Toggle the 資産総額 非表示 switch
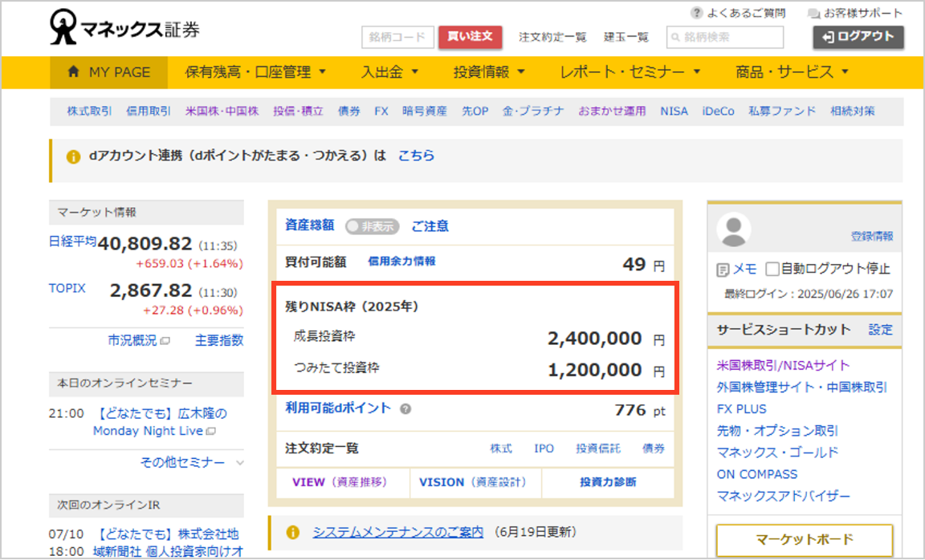Image resolution: width=925 pixels, height=560 pixels. [x=372, y=226]
